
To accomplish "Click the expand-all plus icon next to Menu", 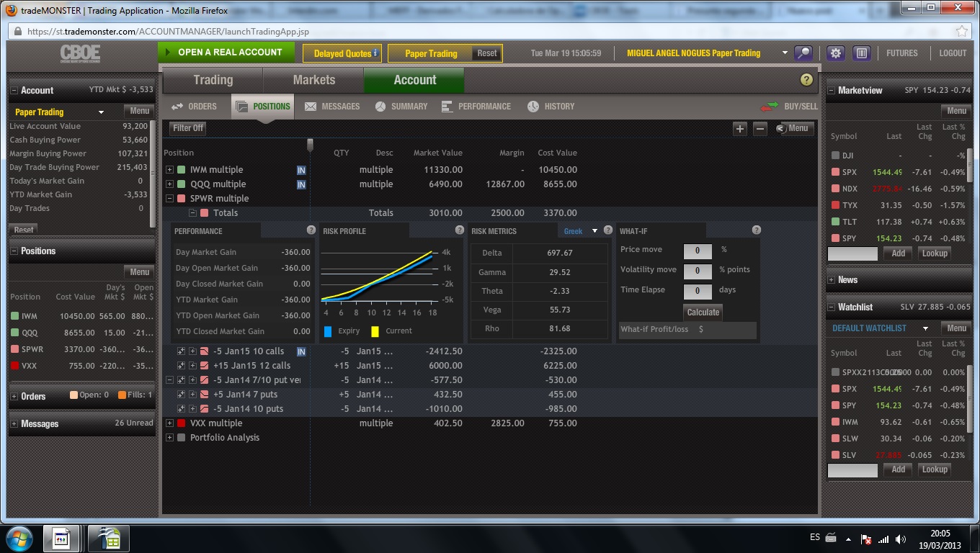I will click(x=740, y=129).
